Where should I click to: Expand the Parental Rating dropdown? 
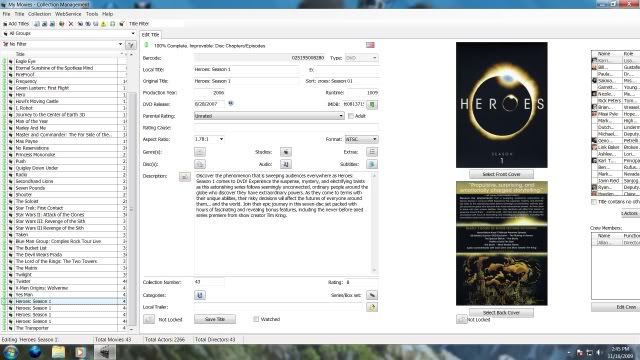coord(269,116)
